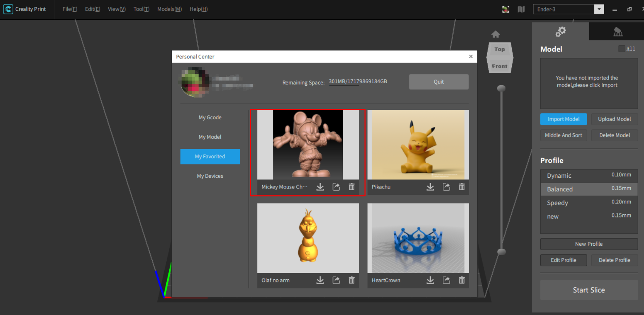This screenshot has height=315, width=644.
Task: Open the Models menu
Action: [169, 9]
